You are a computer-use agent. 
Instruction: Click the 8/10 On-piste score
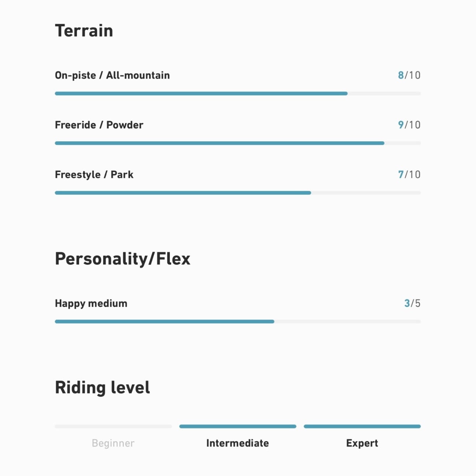point(409,75)
